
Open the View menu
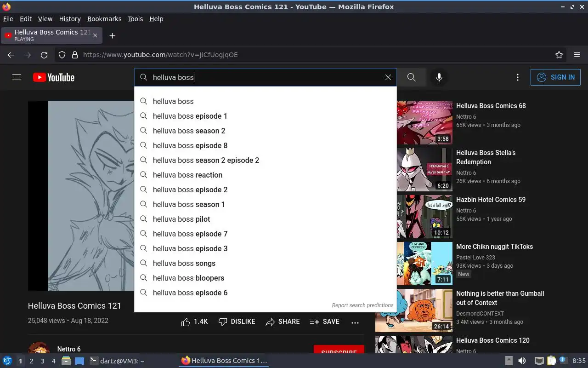(45, 19)
